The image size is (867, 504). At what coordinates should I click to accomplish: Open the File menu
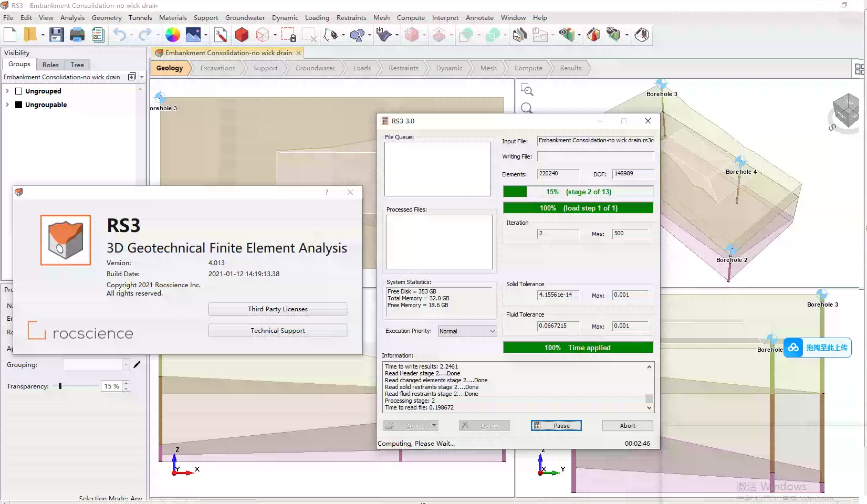coord(8,17)
